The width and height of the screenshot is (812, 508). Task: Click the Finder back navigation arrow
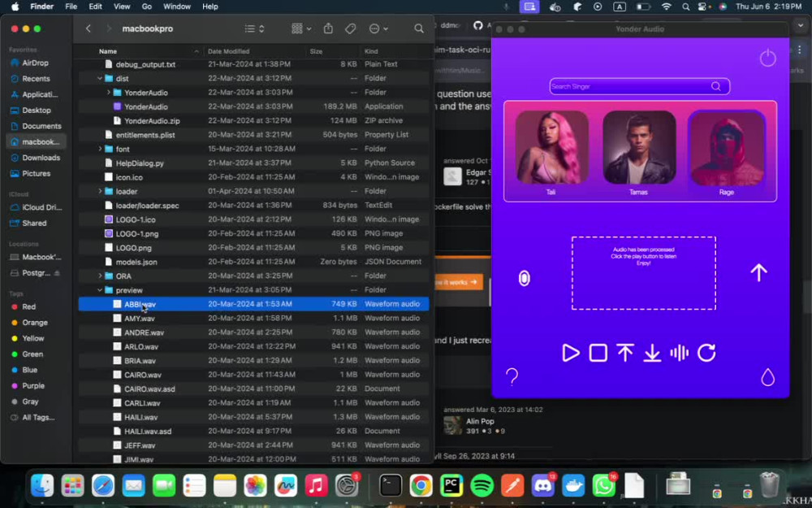89,28
